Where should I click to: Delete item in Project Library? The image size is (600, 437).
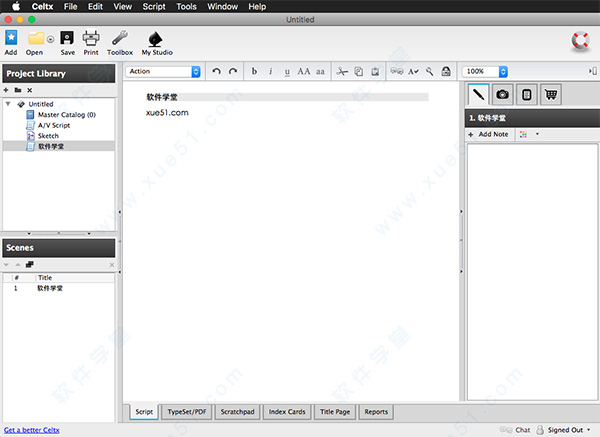pyautogui.click(x=29, y=90)
